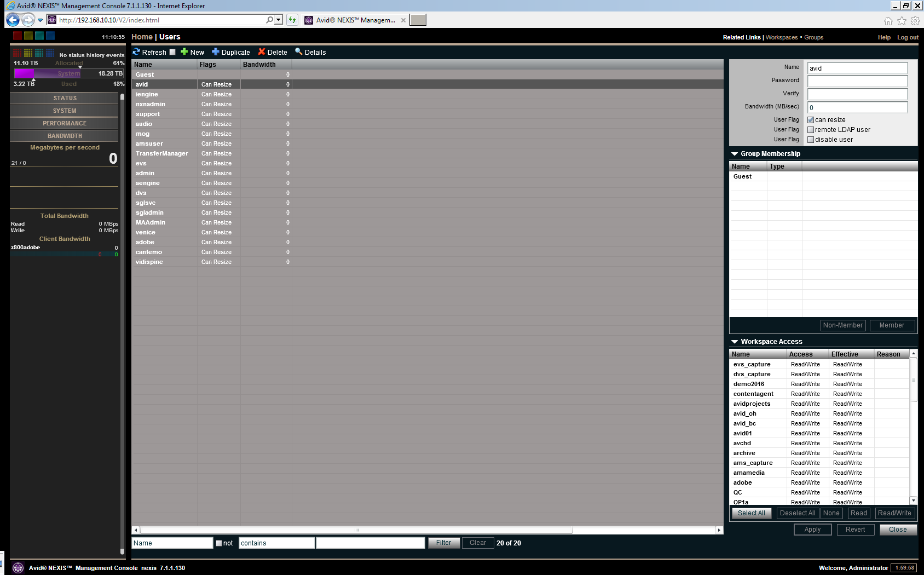The image size is (924, 575).
Task: Click the blue status indicator square
Action: pos(50,36)
